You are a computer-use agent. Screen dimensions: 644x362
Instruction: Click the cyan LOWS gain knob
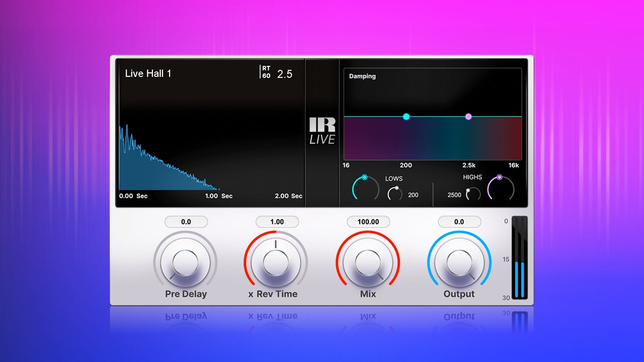coord(365,189)
